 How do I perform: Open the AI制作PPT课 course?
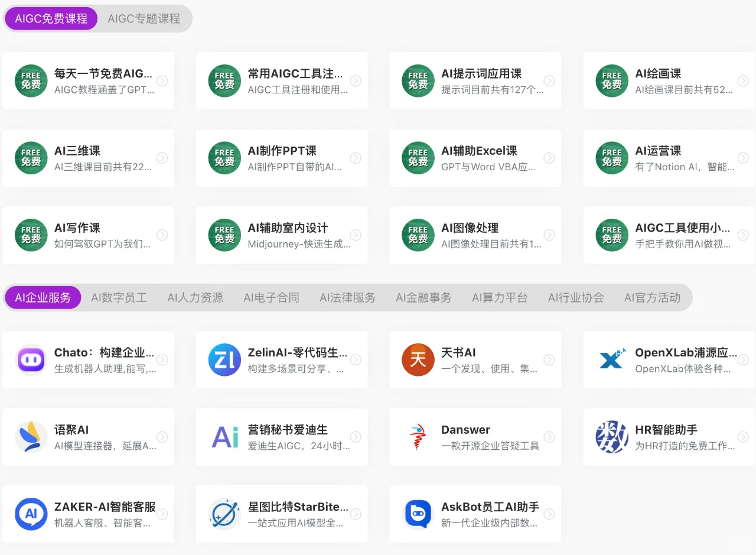pos(282,158)
